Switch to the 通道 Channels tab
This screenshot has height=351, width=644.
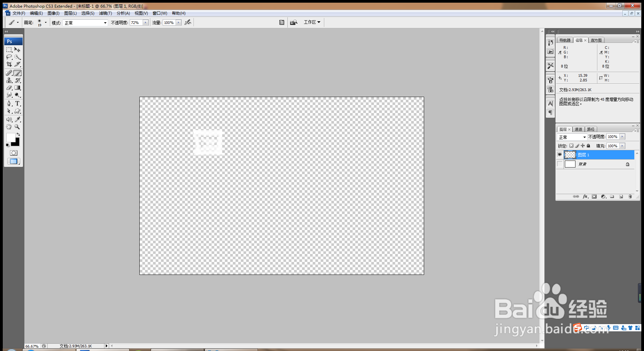(x=578, y=129)
